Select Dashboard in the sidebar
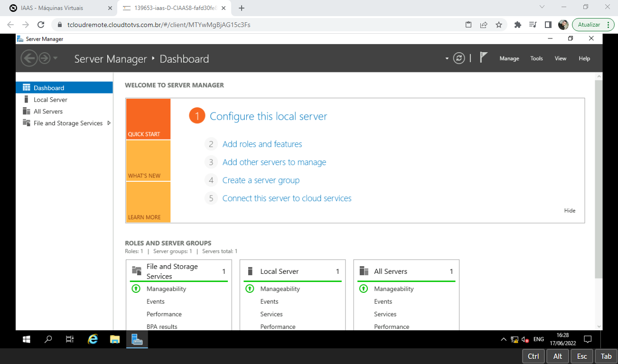Screen dimensions: 618x364 pos(64,88)
